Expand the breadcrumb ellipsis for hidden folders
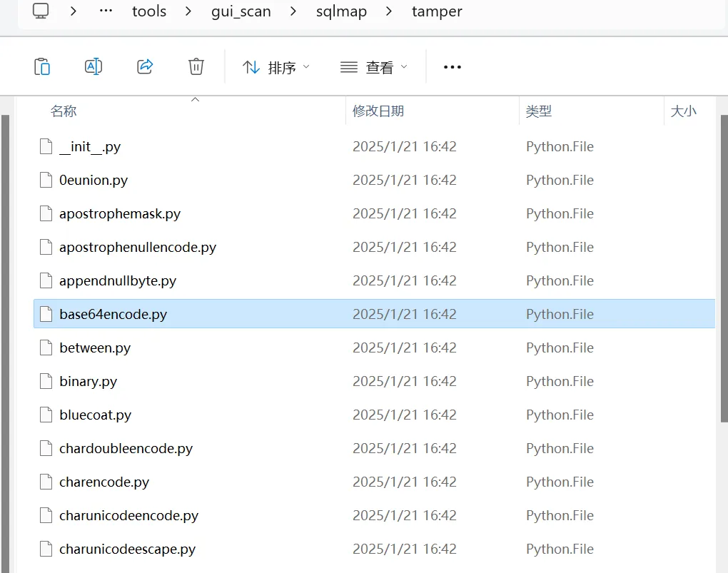728x573 pixels. pyautogui.click(x=106, y=11)
